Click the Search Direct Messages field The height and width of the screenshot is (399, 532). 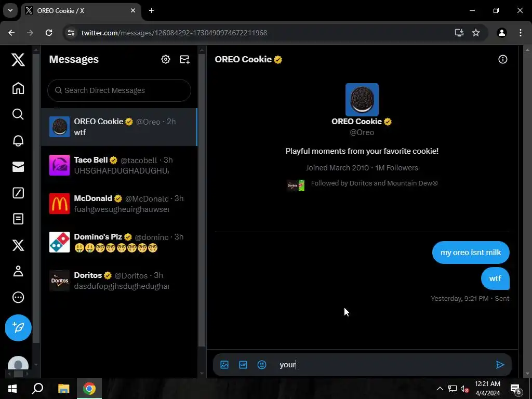point(119,90)
